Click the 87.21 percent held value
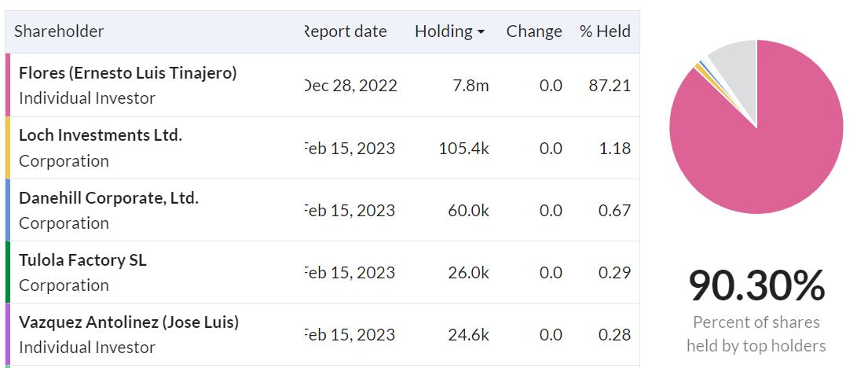This screenshot has height=368, width=868. pyautogui.click(x=609, y=86)
